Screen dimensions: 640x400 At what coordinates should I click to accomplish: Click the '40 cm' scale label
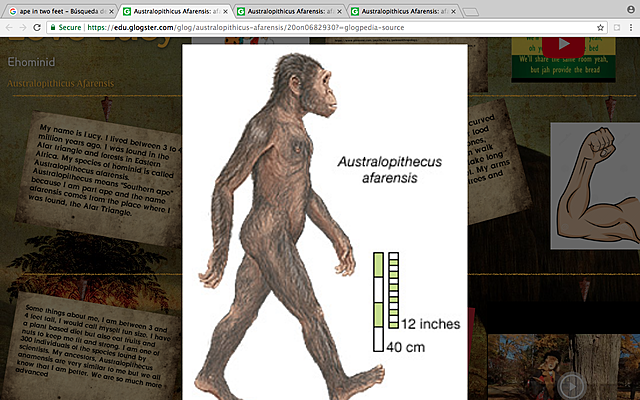tap(405, 347)
